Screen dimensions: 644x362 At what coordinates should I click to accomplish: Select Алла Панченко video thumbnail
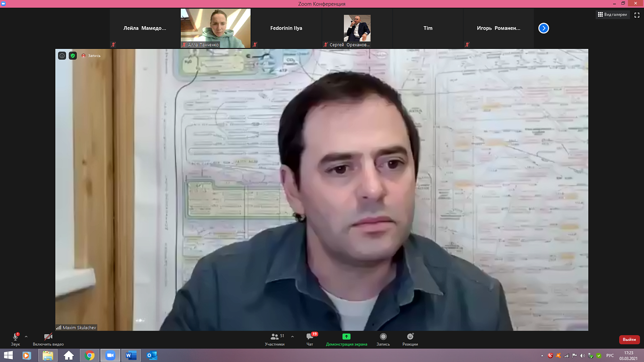216,28
